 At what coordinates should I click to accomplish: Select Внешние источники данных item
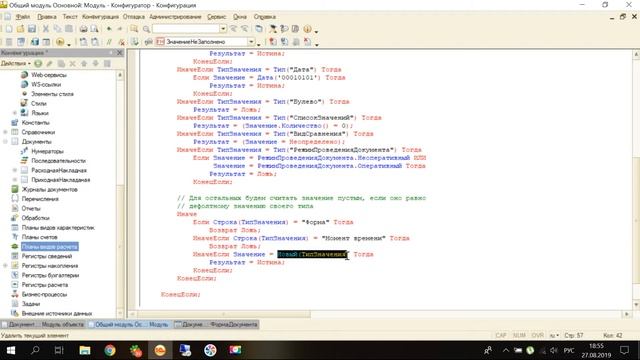coord(57,313)
